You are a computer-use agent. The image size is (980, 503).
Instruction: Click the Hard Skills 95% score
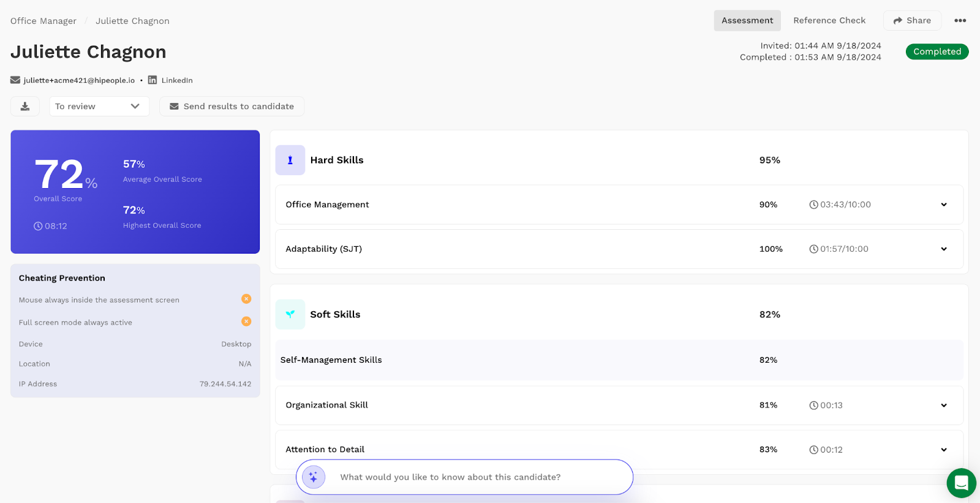click(x=770, y=160)
